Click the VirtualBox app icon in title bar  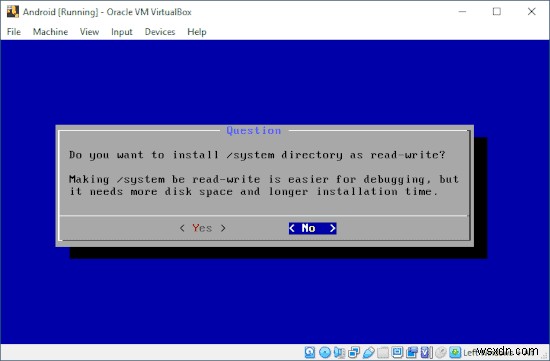13,12
